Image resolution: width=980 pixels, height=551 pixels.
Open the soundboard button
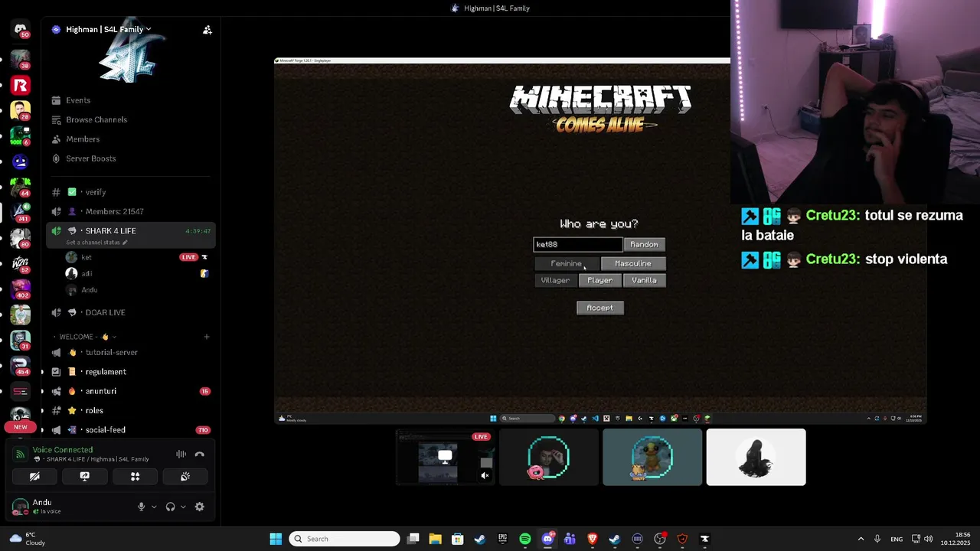click(185, 476)
